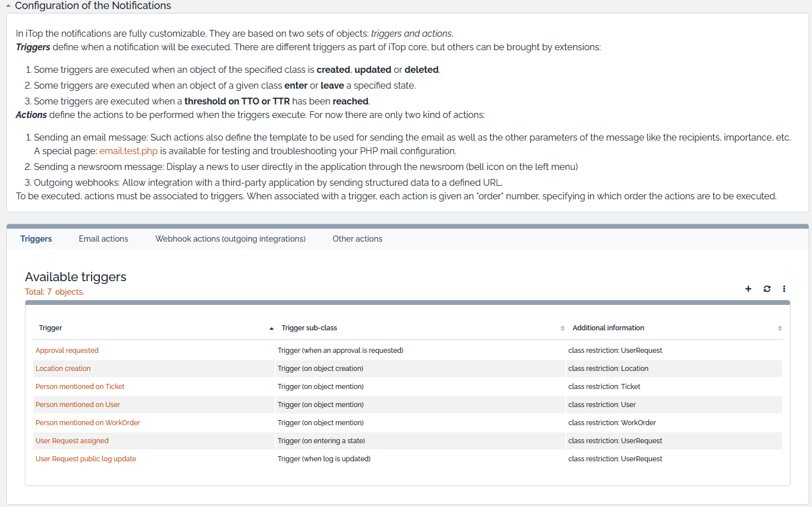Refresh the Available triggers list
The height and width of the screenshot is (507, 812).
point(767,289)
